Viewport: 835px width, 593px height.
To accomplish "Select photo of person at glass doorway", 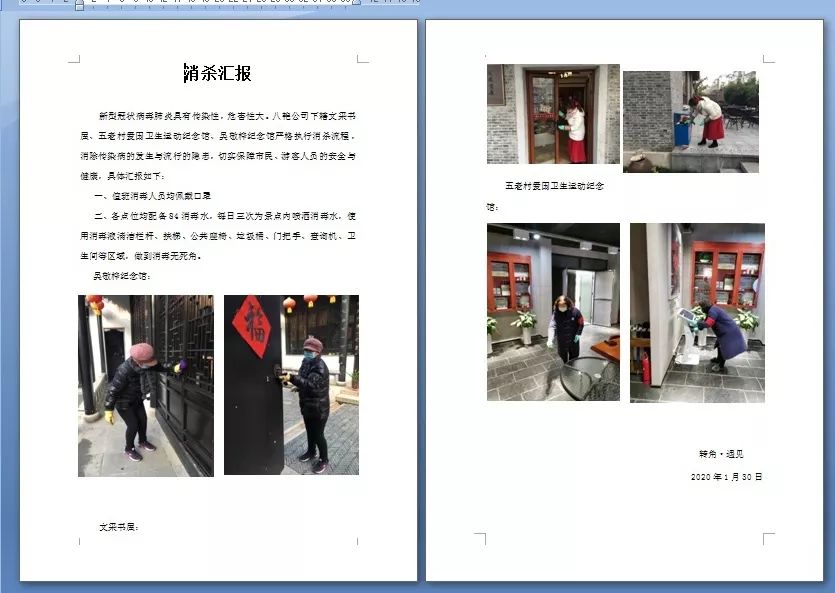I will (553, 114).
